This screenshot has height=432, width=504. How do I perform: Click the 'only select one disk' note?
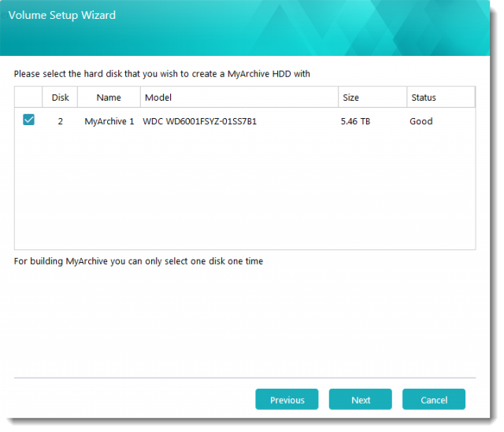[139, 260]
